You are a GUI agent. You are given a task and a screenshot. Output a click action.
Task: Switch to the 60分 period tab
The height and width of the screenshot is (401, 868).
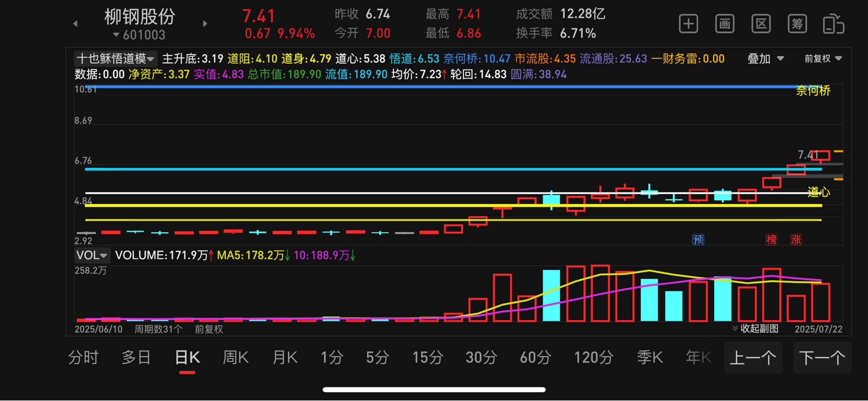point(535,358)
